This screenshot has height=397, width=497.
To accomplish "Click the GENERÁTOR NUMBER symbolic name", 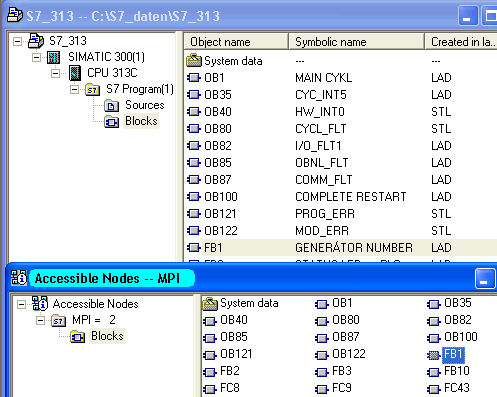I will (x=354, y=248).
